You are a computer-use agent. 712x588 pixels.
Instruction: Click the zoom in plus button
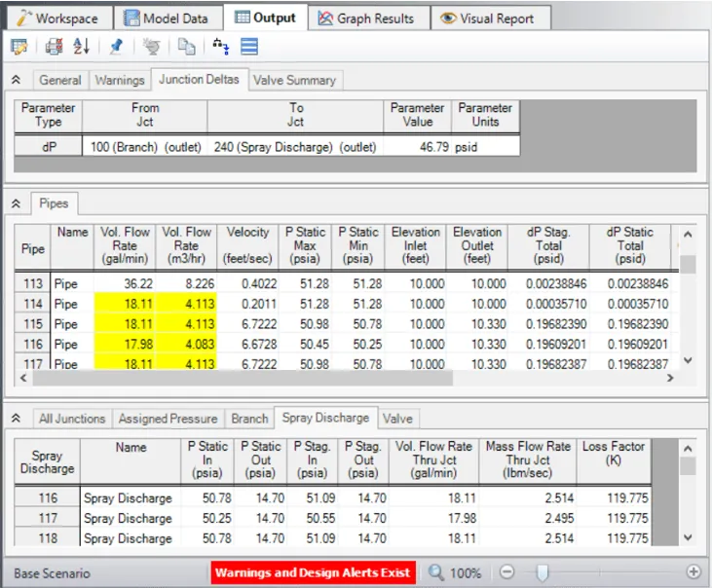point(693,572)
